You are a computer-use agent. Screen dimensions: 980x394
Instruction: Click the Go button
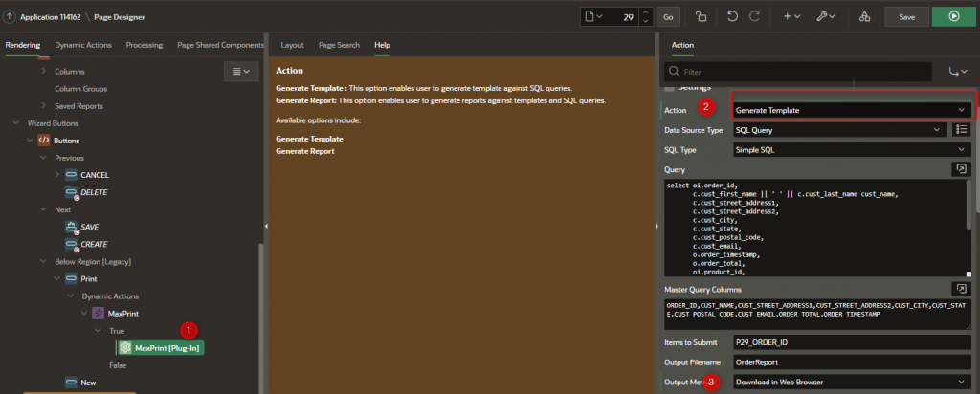point(668,16)
